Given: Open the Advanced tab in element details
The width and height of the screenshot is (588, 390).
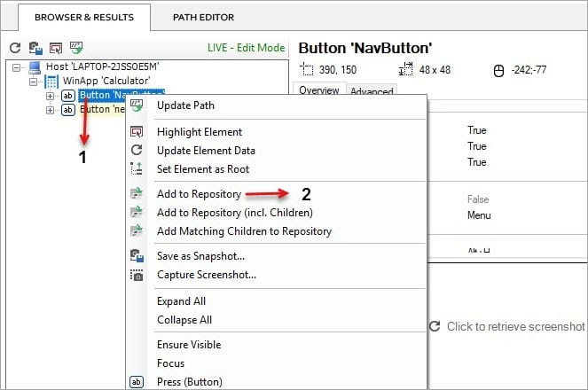Looking at the screenshot, I should [371, 91].
